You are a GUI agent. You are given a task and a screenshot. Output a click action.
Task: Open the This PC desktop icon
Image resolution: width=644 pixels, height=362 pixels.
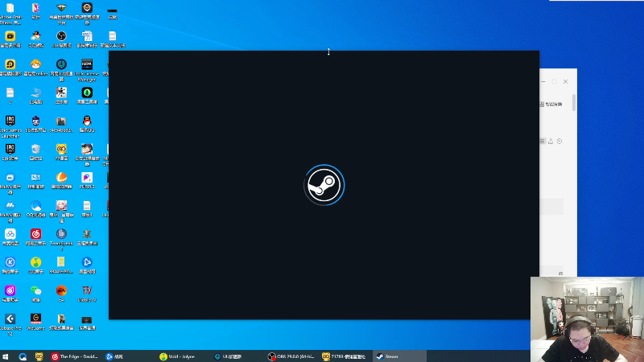[35, 96]
